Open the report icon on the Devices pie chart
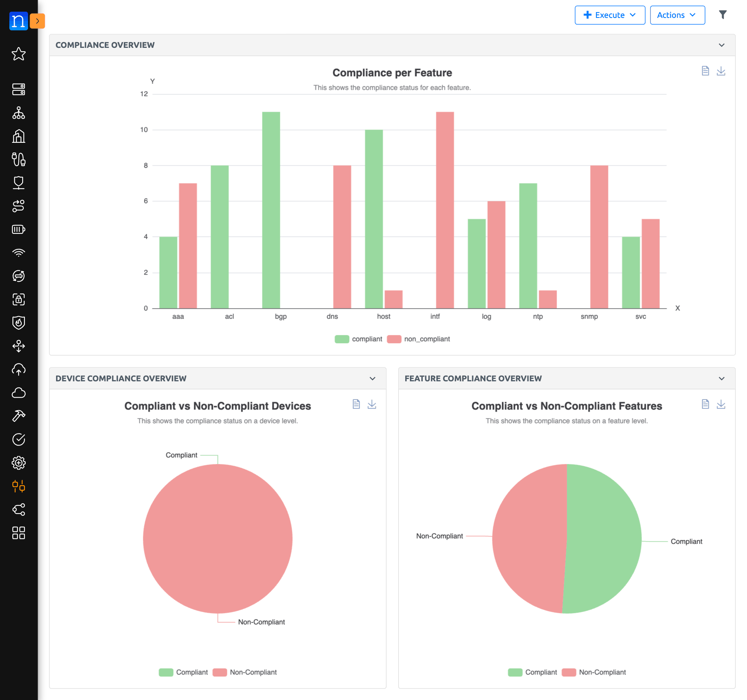747x700 pixels. pos(356,404)
